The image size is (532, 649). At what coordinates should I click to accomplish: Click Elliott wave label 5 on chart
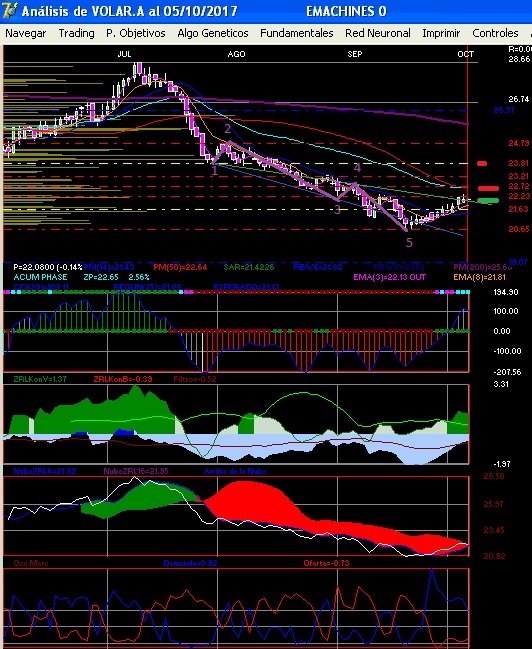click(x=409, y=243)
